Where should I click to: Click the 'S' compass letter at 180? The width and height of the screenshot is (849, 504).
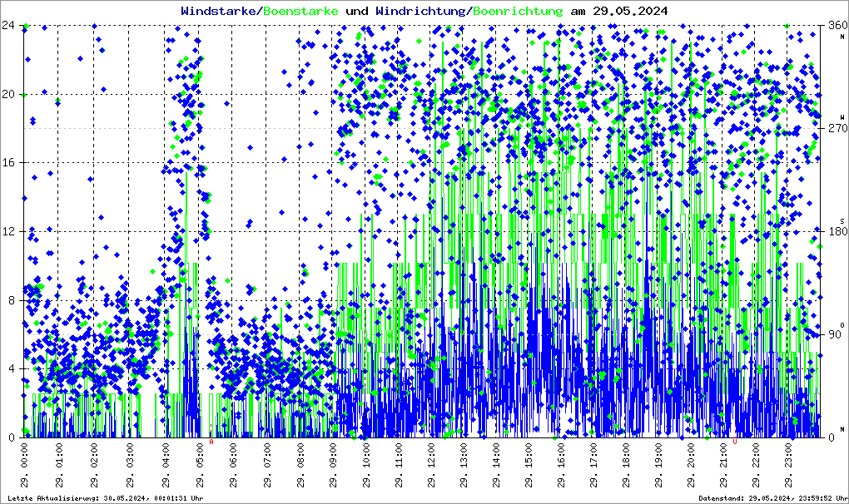point(842,220)
